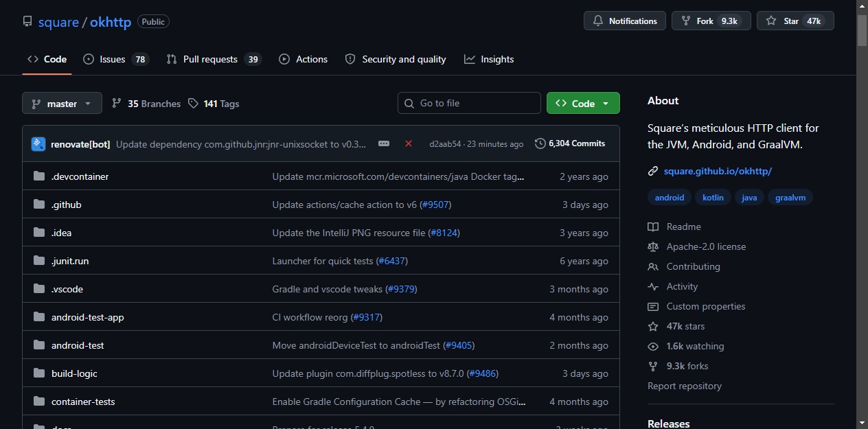Click the commit history clock icon

click(x=540, y=143)
